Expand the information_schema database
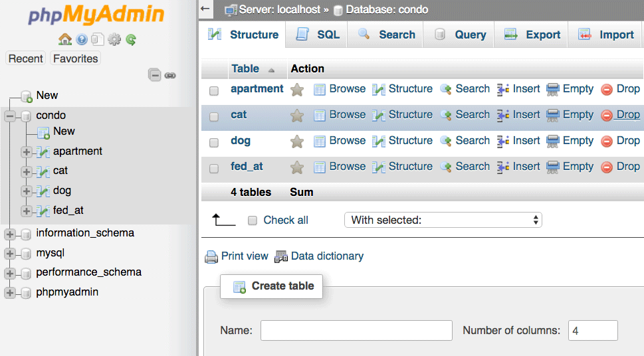The height and width of the screenshot is (356, 644). [10, 234]
